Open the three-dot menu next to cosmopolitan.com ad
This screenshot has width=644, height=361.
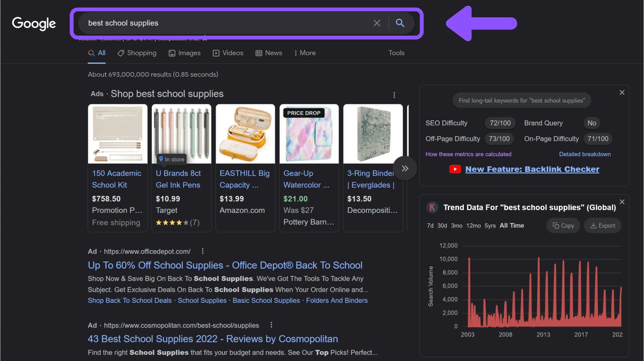coord(271,325)
